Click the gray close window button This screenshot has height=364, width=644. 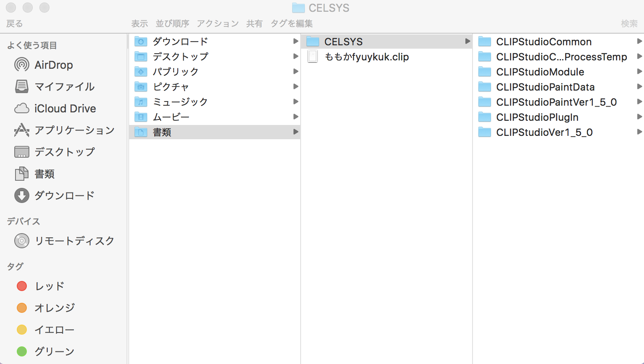pyautogui.click(x=11, y=8)
